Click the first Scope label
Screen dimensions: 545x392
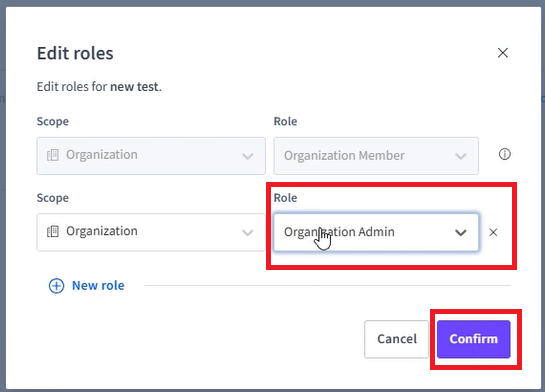pos(53,121)
